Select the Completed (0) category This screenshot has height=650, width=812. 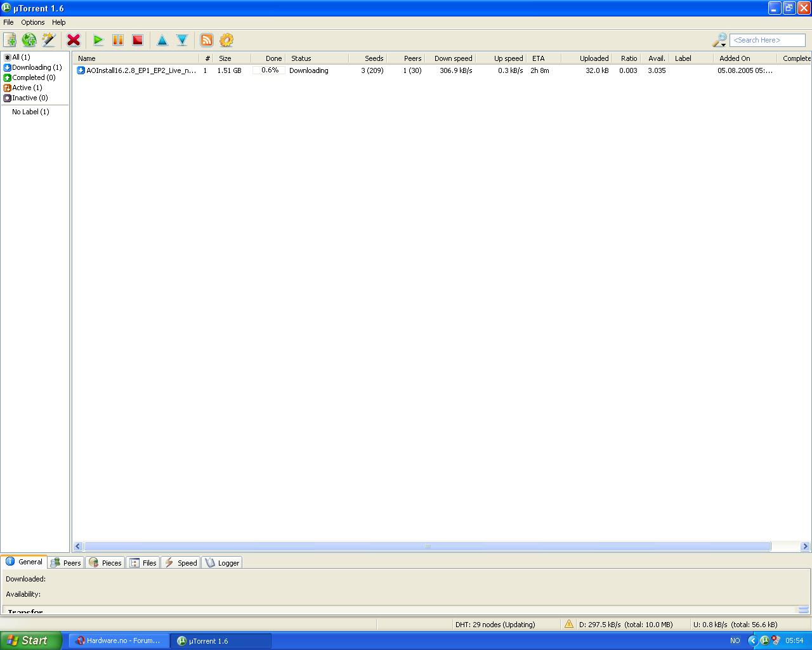point(30,77)
